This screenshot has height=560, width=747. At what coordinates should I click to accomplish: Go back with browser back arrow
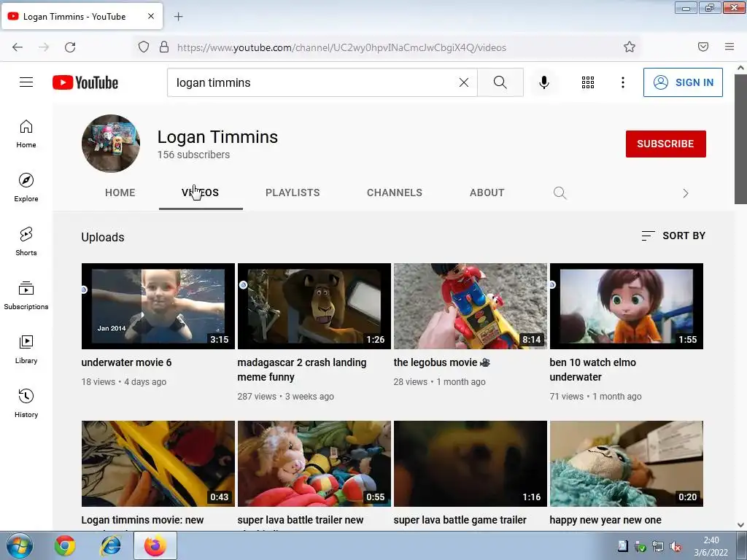coord(18,47)
